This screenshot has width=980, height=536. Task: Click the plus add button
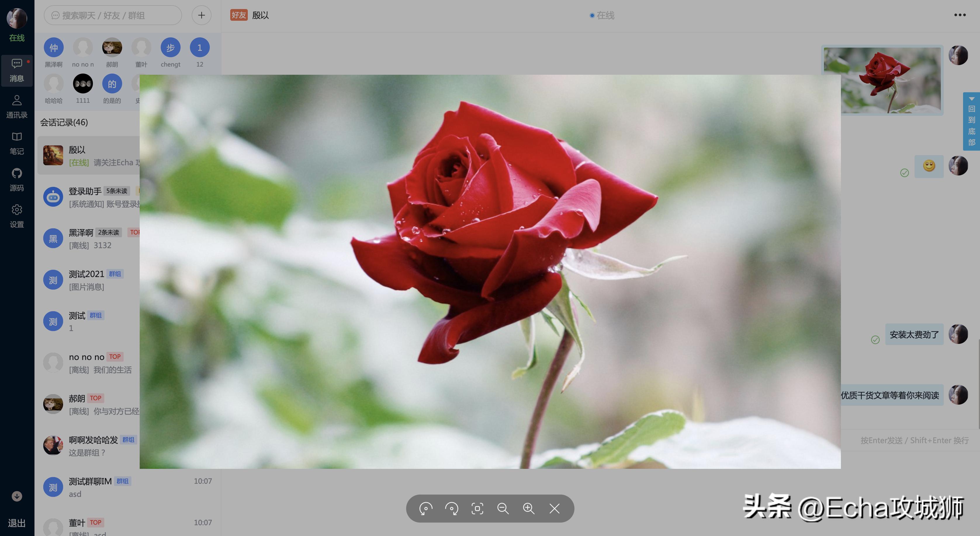pyautogui.click(x=201, y=15)
